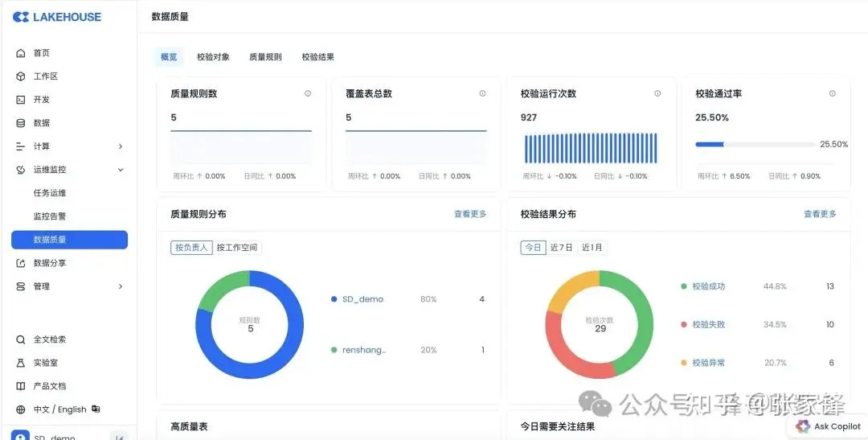Screen dimensions: 868x440
Task: Click the 数据质量 page title
Action: [x=170, y=17]
